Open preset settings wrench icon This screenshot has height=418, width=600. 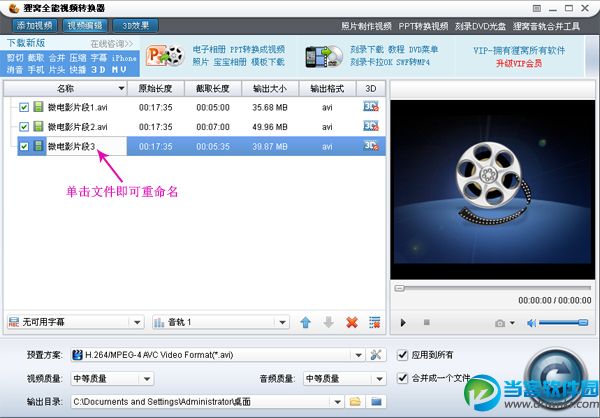376,355
